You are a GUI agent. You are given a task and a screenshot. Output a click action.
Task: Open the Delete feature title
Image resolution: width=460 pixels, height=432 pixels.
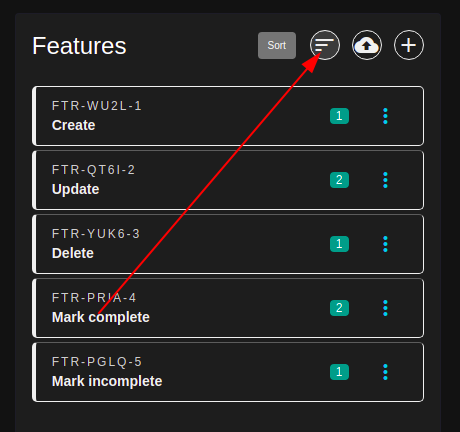[x=73, y=253]
